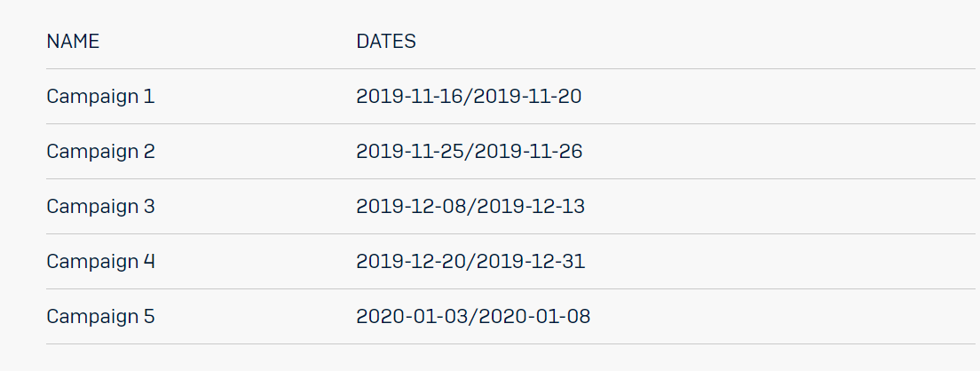Select Campaign 5 end date 2020-01-08
This screenshot has height=371, width=980.
click(x=534, y=317)
